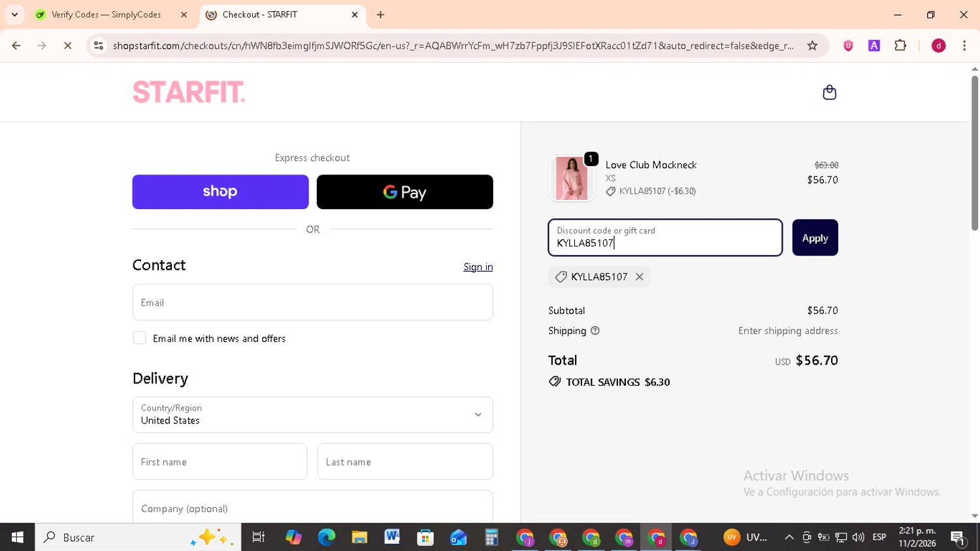The height and width of the screenshot is (551, 980).
Task: Click the purple A extension icon
Action: pos(874,46)
